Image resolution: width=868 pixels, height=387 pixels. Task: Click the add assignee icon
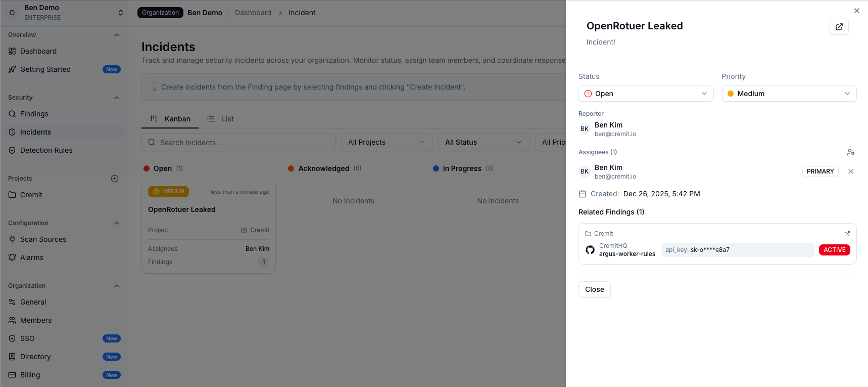[850, 152]
